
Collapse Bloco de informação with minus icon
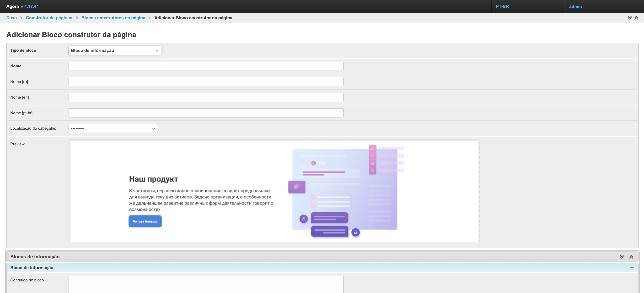(632, 268)
